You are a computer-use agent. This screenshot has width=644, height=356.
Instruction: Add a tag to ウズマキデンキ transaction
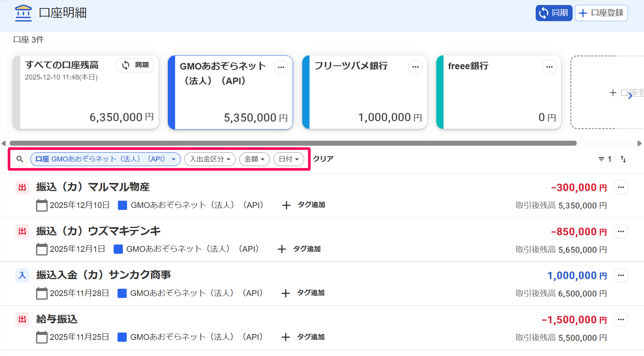point(299,249)
